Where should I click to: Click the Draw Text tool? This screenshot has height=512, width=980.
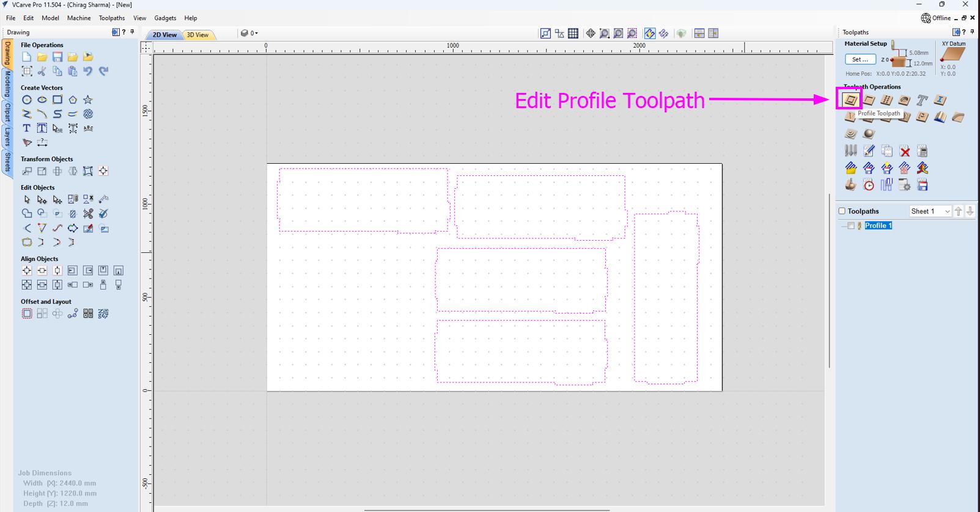pyautogui.click(x=27, y=128)
